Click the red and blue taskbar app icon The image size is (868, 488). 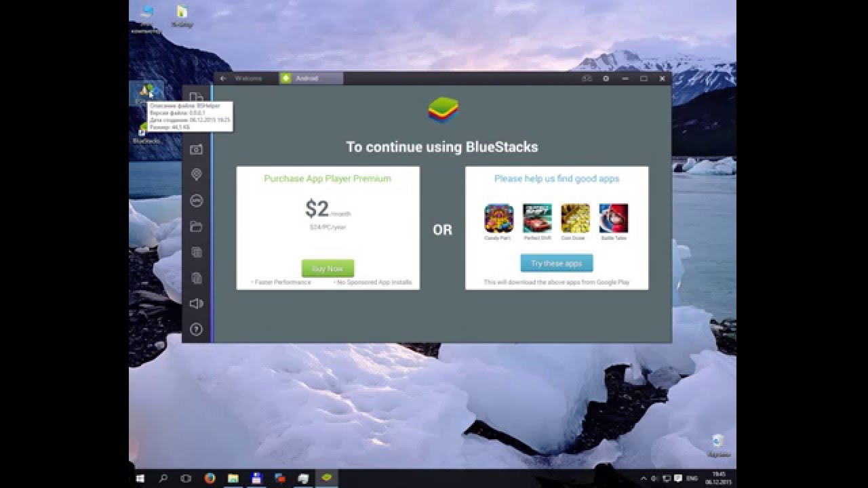[x=280, y=479]
